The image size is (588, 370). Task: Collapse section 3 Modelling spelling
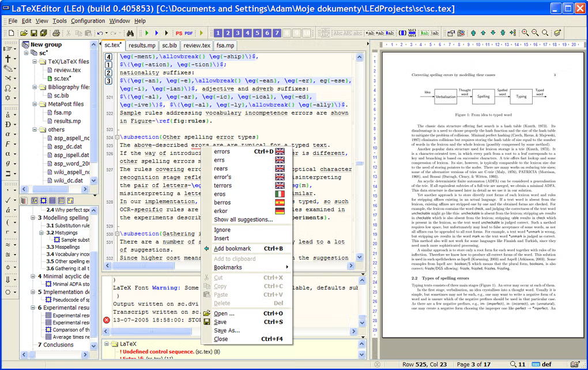click(x=32, y=218)
